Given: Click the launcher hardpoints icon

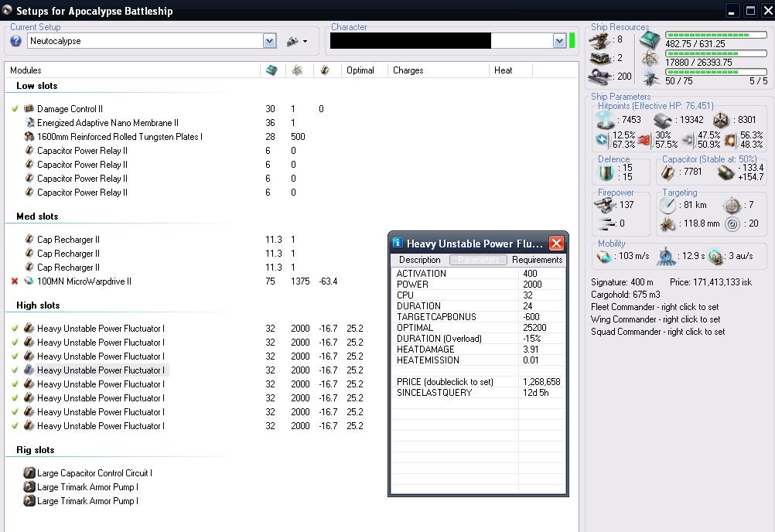Looking at the screenshot, I should (600, 58).
